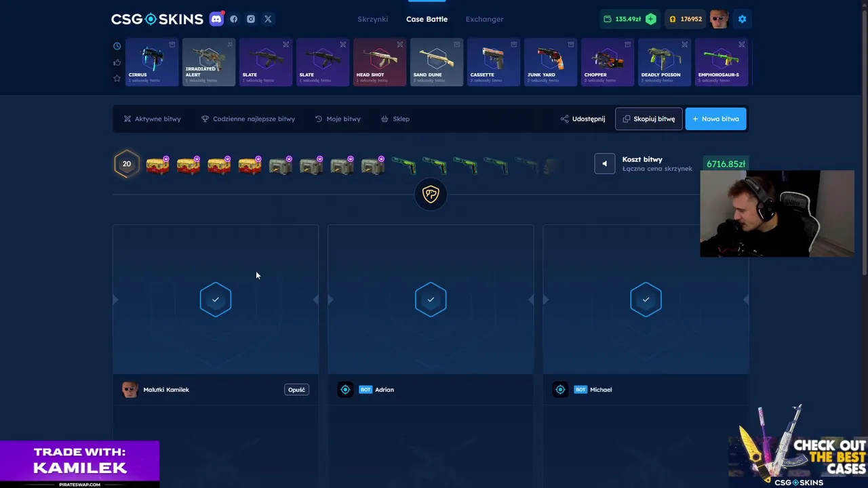Open the CIRRUS drop card
The width and height of the screenshot is (868, 488).
[x=152, y=62]
